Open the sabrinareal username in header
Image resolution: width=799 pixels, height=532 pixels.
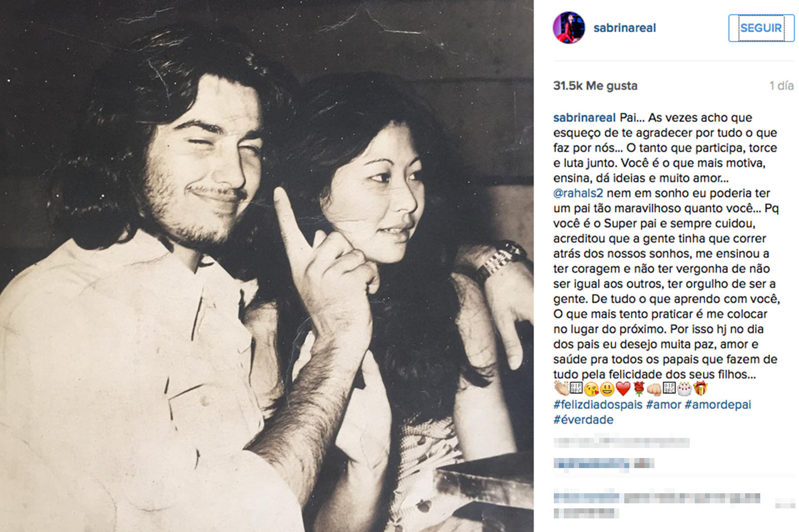click(x=624, y=28)
